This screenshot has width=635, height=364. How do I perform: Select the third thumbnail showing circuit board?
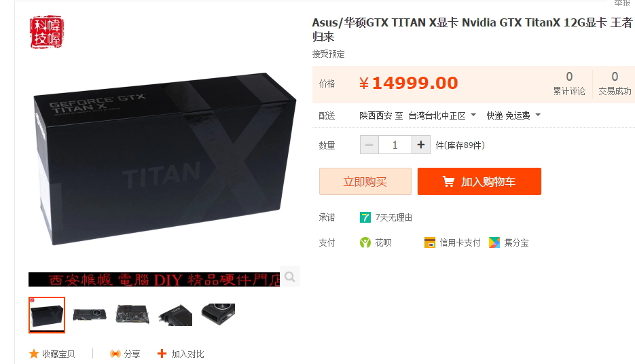[132, 314]
